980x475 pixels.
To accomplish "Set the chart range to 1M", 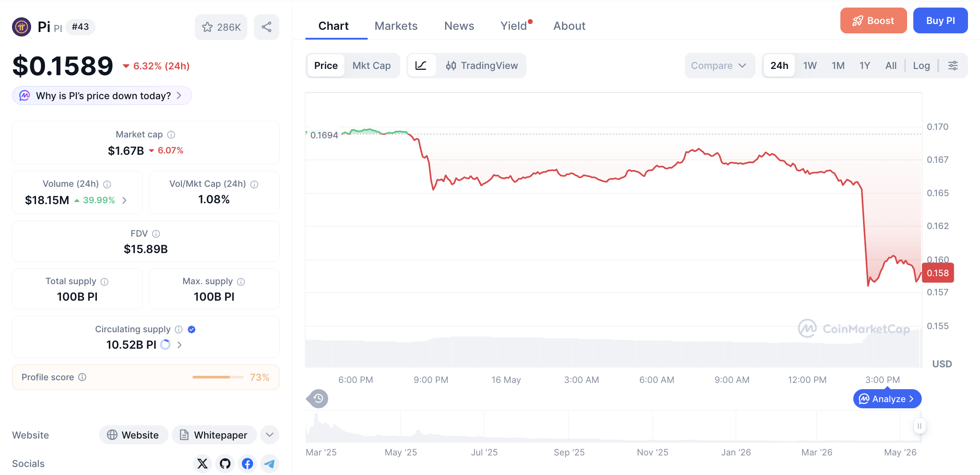I will pyautogui.click(x=838, y=66).
